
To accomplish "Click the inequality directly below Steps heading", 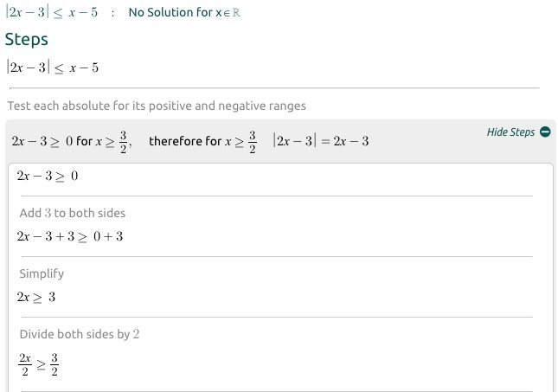I will point(53,67).
